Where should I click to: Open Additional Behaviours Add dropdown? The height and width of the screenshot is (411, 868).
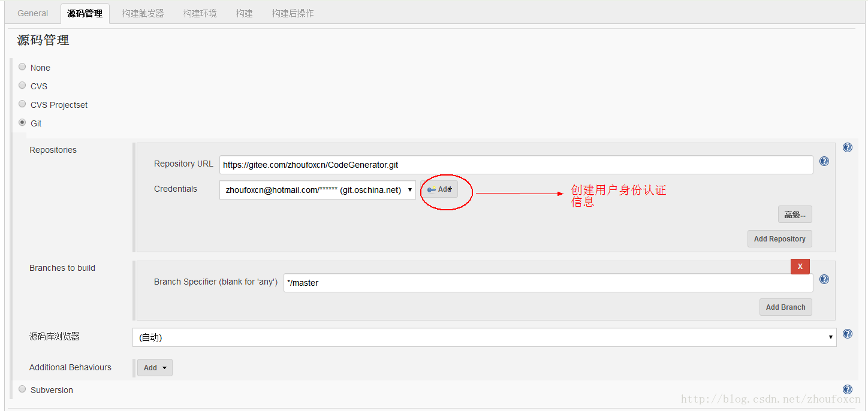pos(155,368)
